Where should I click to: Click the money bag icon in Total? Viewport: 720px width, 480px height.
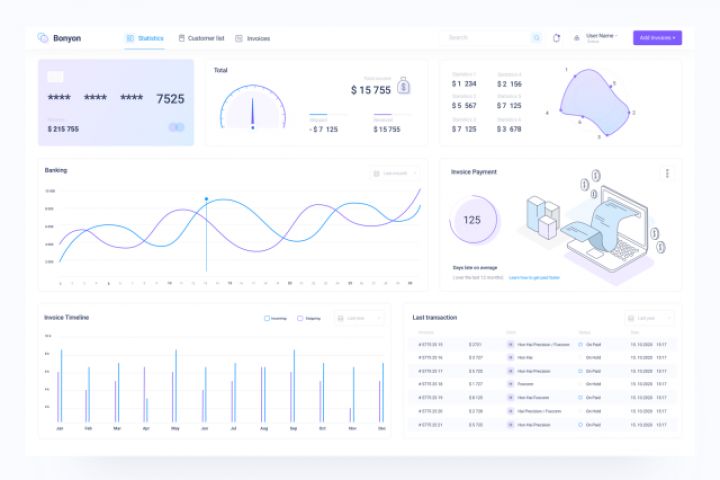403,86
